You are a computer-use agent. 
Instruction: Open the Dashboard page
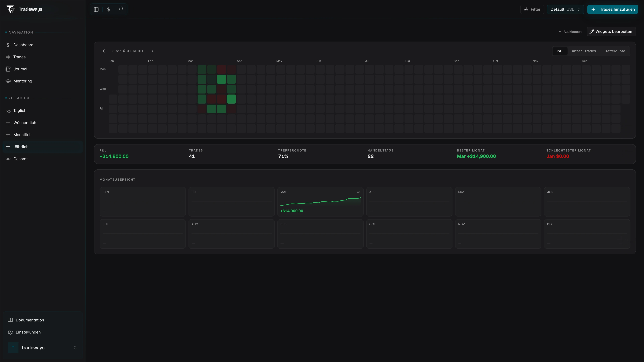pos(23,45)
